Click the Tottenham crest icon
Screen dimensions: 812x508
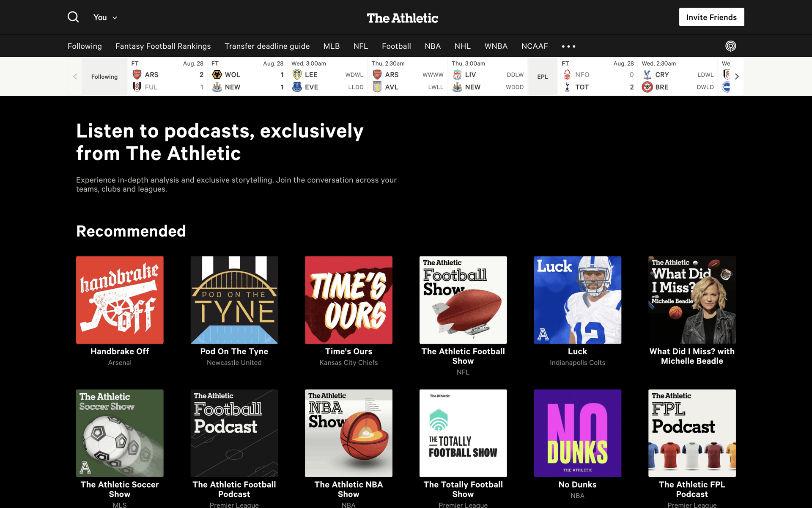567,87
